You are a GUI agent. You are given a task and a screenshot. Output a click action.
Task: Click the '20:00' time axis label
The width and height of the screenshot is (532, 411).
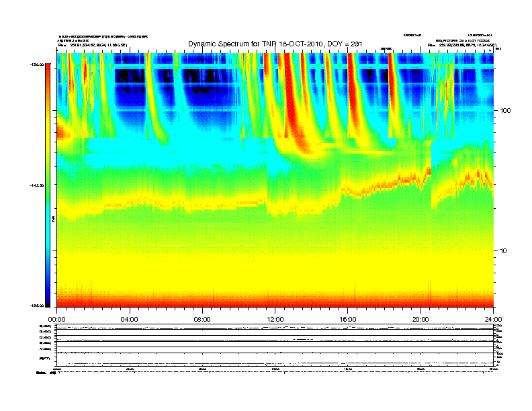click(420, 320)
